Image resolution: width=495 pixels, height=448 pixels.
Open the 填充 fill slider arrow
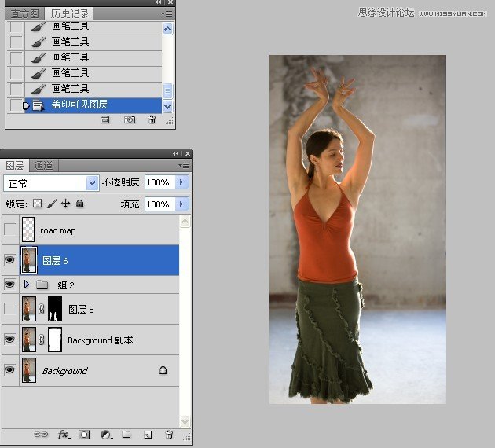(x=181, y=204)
